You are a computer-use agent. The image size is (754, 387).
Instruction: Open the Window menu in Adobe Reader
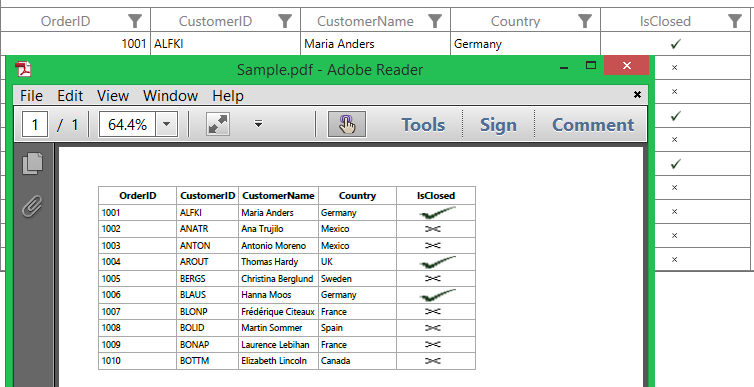click(x=170, y=96)
